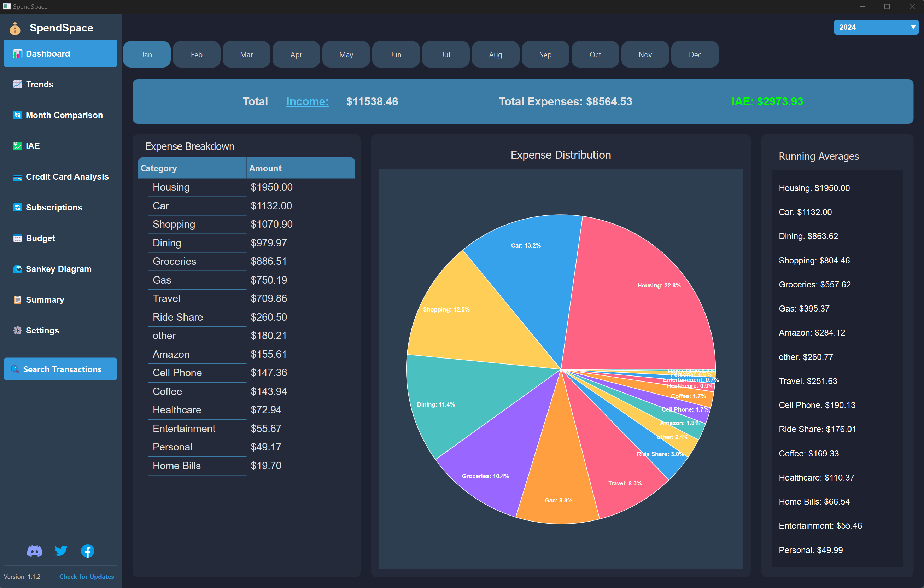Click Check for Updates link
924x588 pixels.
pos(86,576)
